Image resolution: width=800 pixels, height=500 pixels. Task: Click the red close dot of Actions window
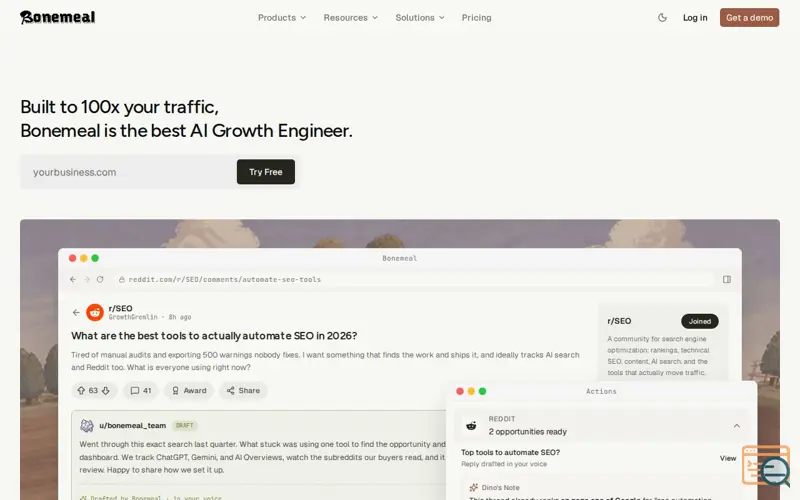(460, 391)
